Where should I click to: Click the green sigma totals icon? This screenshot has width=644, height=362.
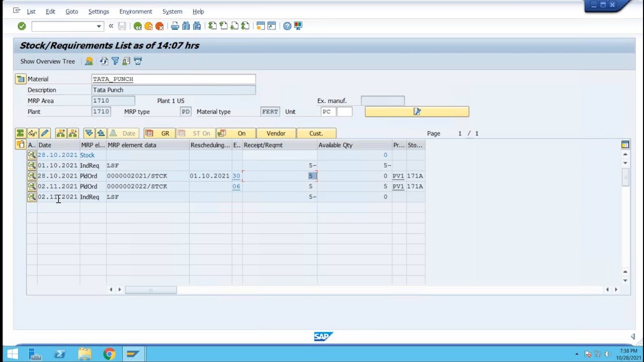coord(20,133)
